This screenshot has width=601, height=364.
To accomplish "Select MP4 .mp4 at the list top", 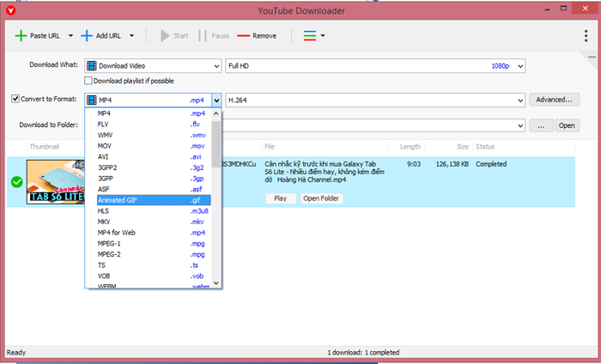I will (x=154, y=113).
